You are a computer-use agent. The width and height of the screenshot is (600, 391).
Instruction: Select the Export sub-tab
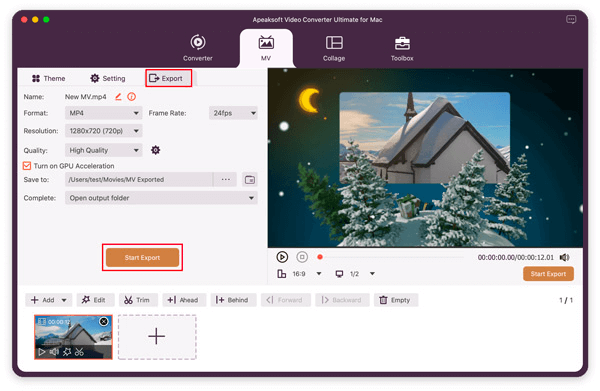(x=166, y=78)
